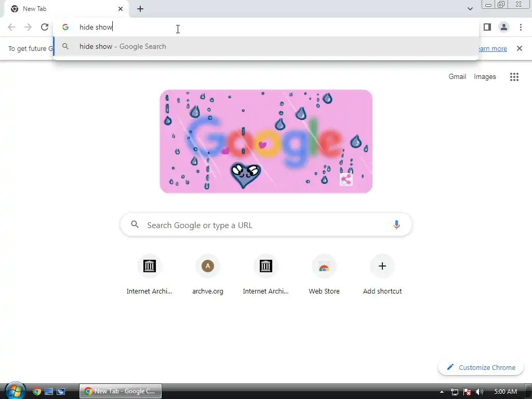The width and height of the screenshot is (532, 399).
Task: Open the second Internet Archive shortcut
Action: click(265, 274)
